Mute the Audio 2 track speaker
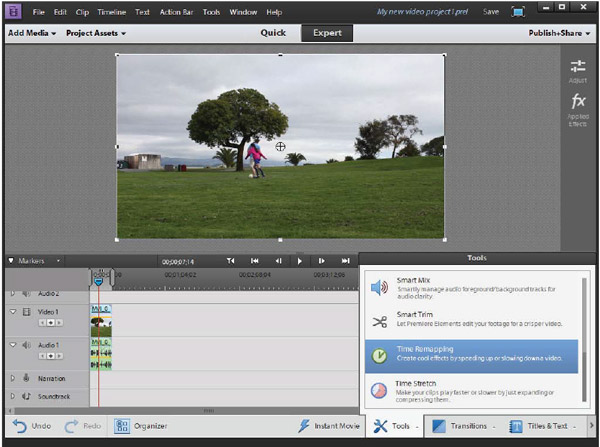The width and height of the screenshot is (600, 447). 26,294
